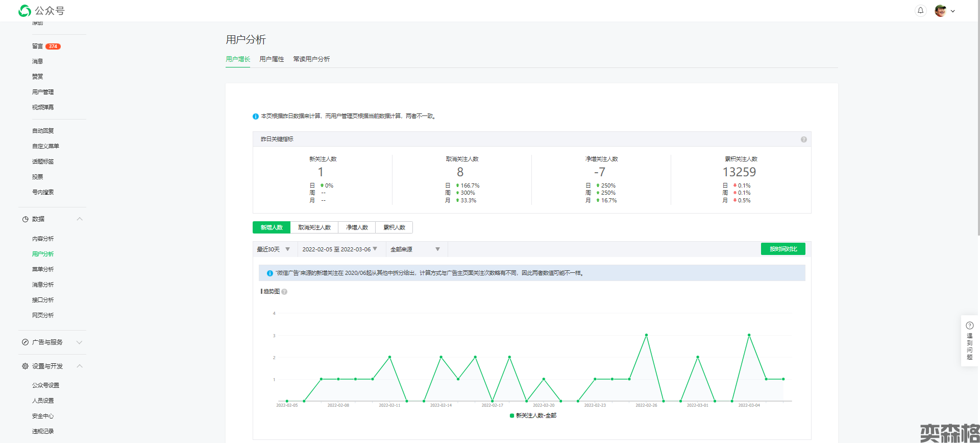Click the help icon in 昨日关键指标 header
The height and width of the screenshot is (443, 980).
803,139
